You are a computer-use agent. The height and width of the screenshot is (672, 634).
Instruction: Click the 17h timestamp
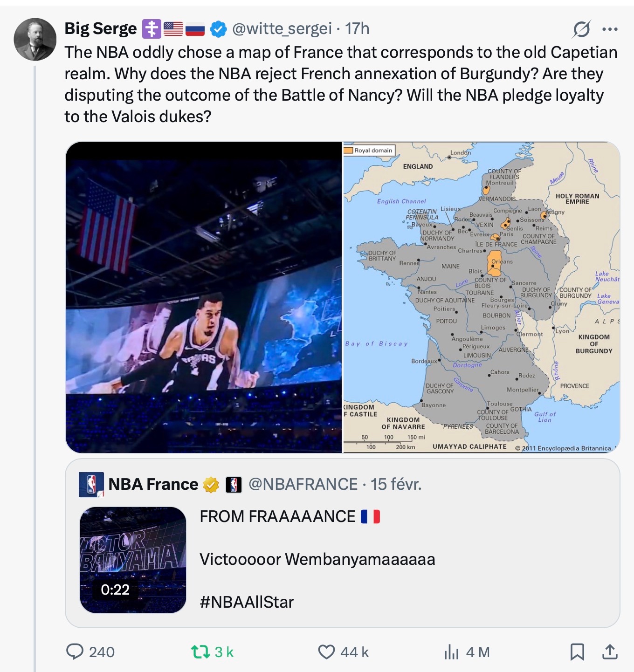(x=357, y=29)
